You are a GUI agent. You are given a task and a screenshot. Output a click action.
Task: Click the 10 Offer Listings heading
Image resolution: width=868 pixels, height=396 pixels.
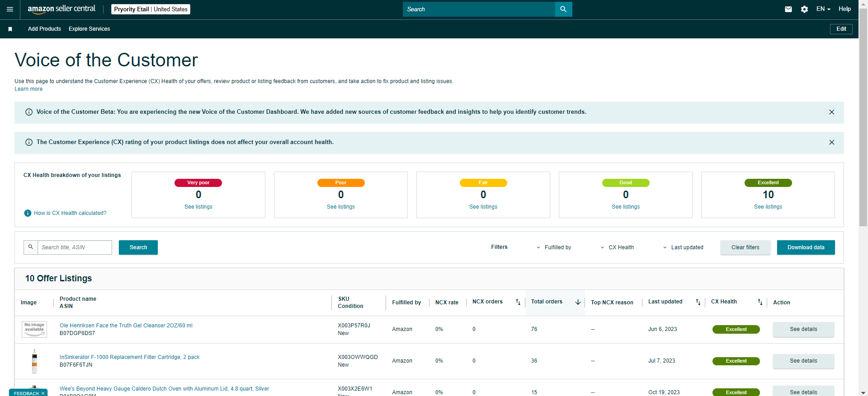[58, 279]
